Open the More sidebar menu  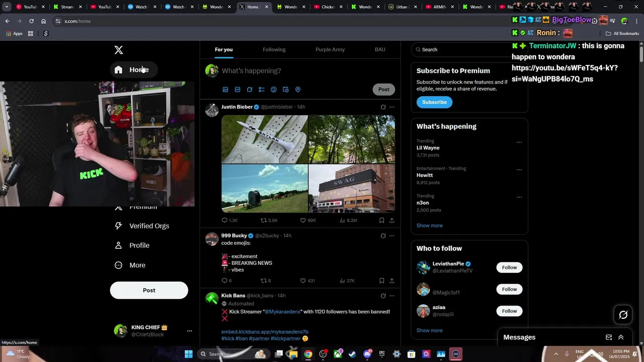(130, 265)
